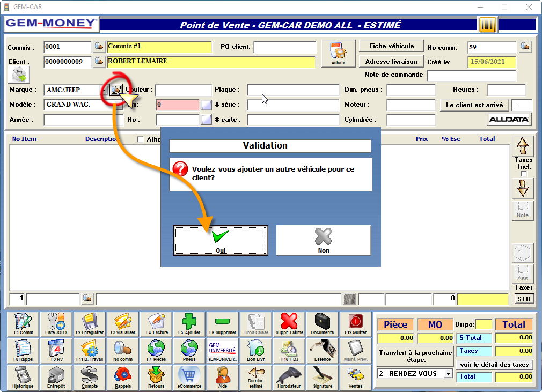Open No comm lookup icon
Viewport: 542px width, 392px height.
[x=525, y=46]
